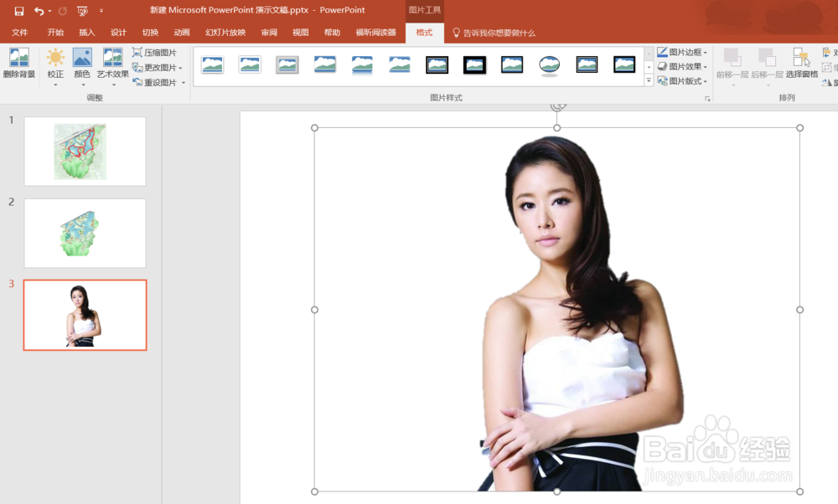Open Customize Quick Access Toolbar dropdown
838x504 pixels.
tap(101, 11)
